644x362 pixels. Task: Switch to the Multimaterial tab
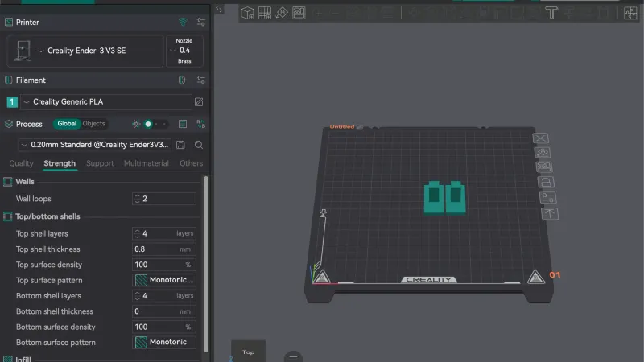click(x=147, y=163)
